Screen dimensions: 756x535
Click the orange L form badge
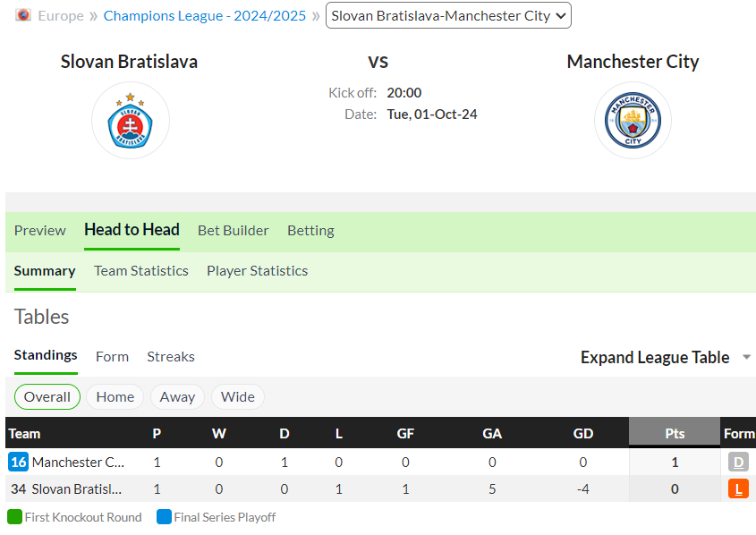738,488
